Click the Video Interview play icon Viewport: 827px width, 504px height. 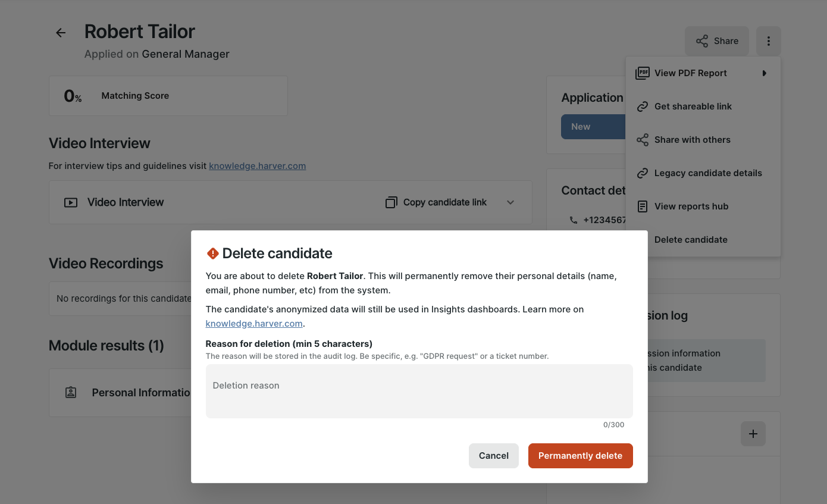(71, 202)
